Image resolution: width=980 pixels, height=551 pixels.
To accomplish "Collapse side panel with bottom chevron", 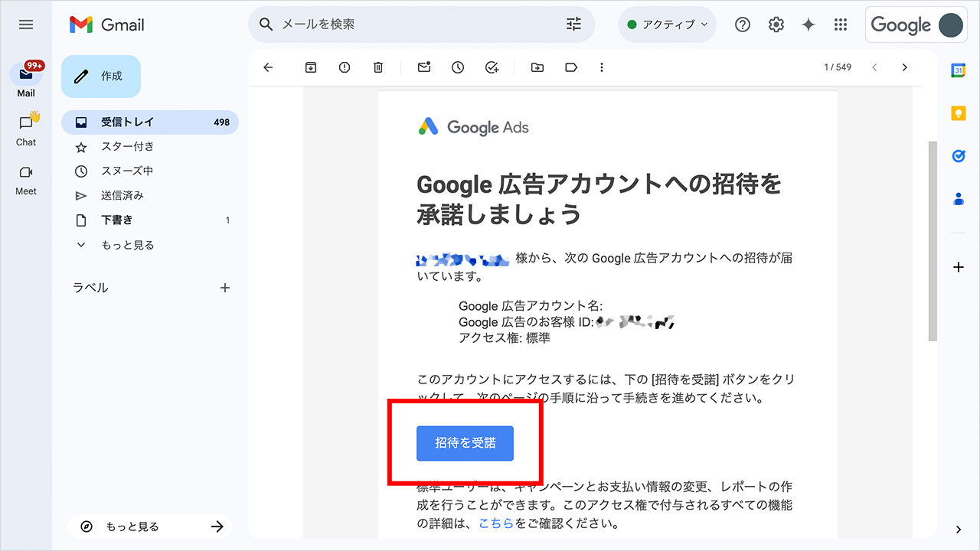I will pos(959,530).
